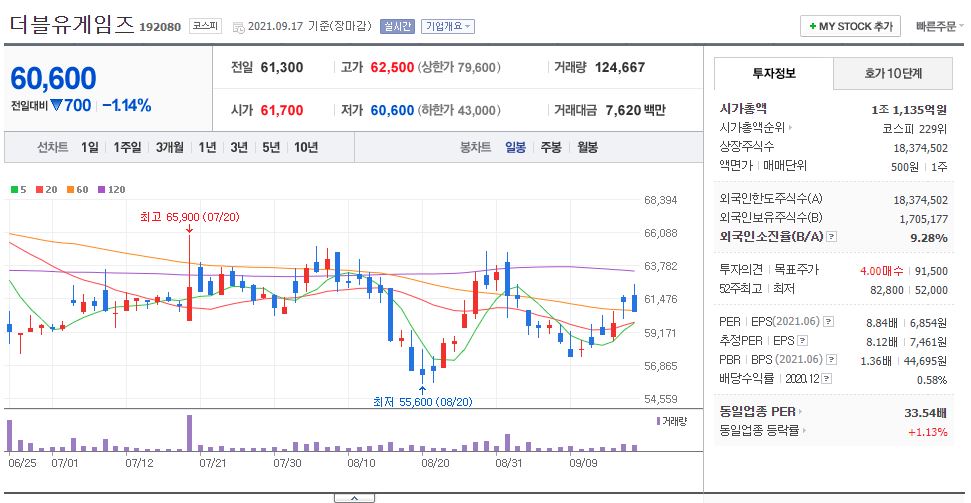
Task: Click the arrow next to 동일업종 등락률
Action: (x=804, y=431)
